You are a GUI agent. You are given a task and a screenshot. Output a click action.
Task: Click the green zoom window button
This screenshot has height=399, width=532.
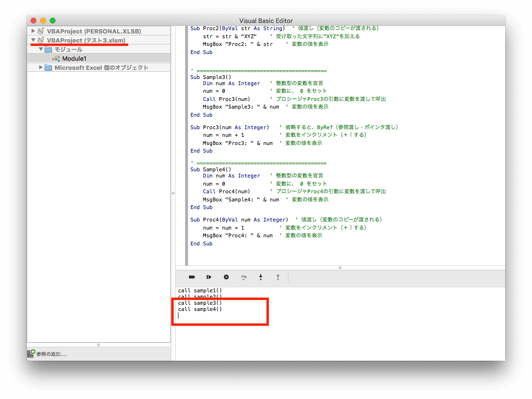click(x=53, y=21)
